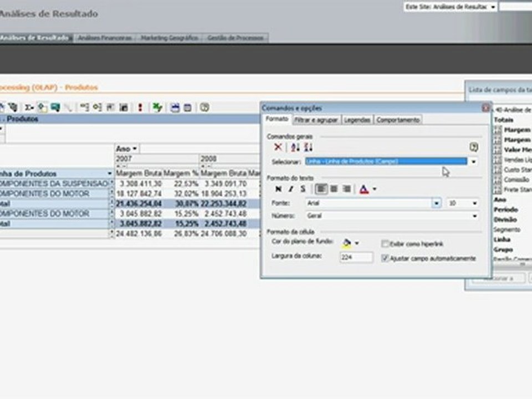Screen dimensions: 532x399
Task: Click the red X delete icon in dialog
Action: pyautogui.click(x=278, y=147)
